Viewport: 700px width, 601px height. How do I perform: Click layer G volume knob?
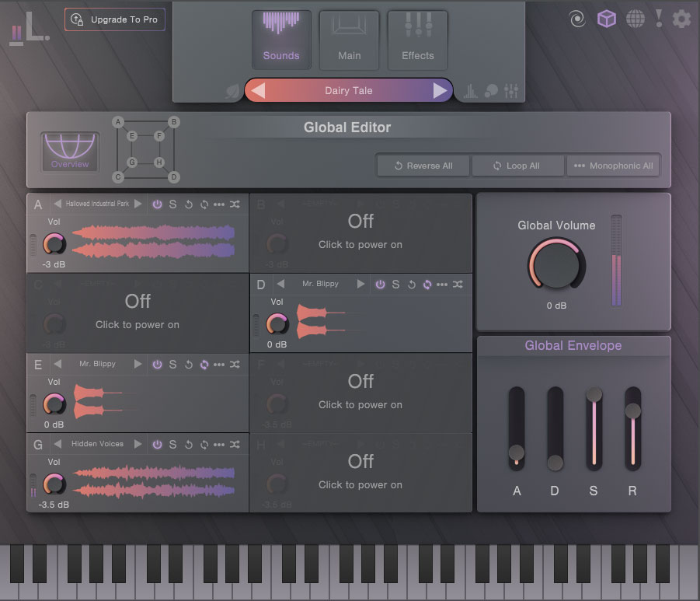coord(54,484)
